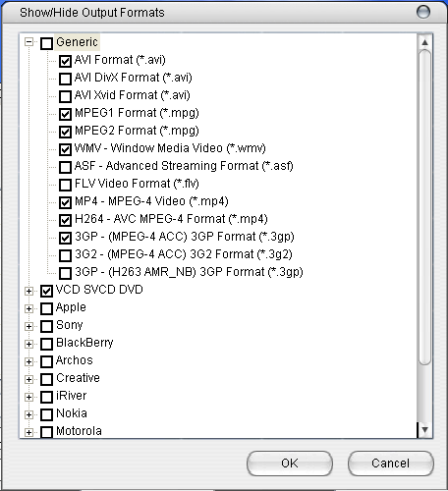This screenshot has height=491, width=448.
Task: Expand the BlackBerry category
Action: [29, 344]
